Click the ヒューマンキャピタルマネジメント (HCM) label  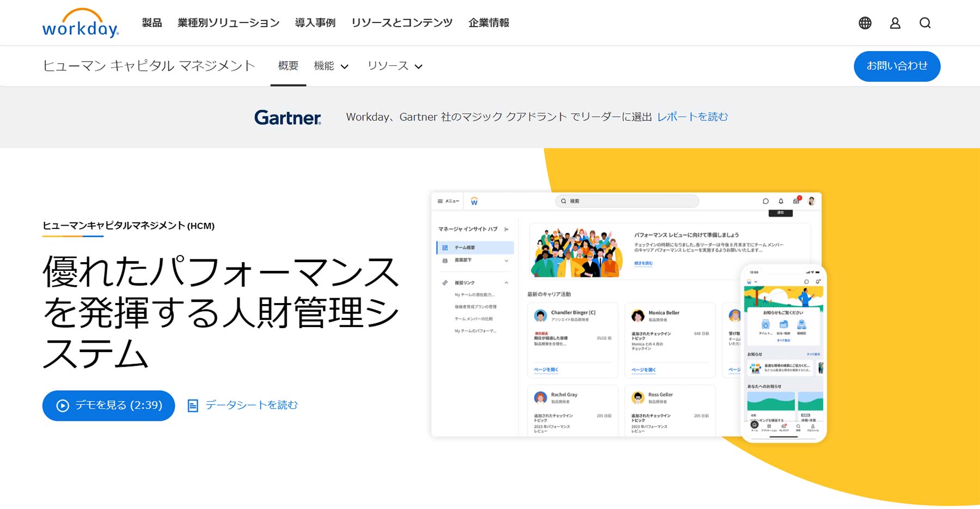[128, 226]
